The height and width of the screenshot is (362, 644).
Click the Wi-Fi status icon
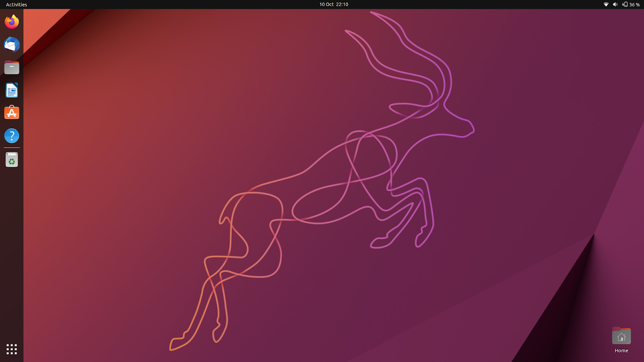606,4
